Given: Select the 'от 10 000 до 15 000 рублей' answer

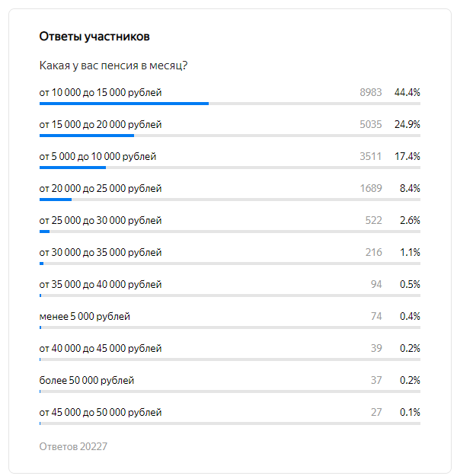Looking at the screenshot, I should point(101,92).
